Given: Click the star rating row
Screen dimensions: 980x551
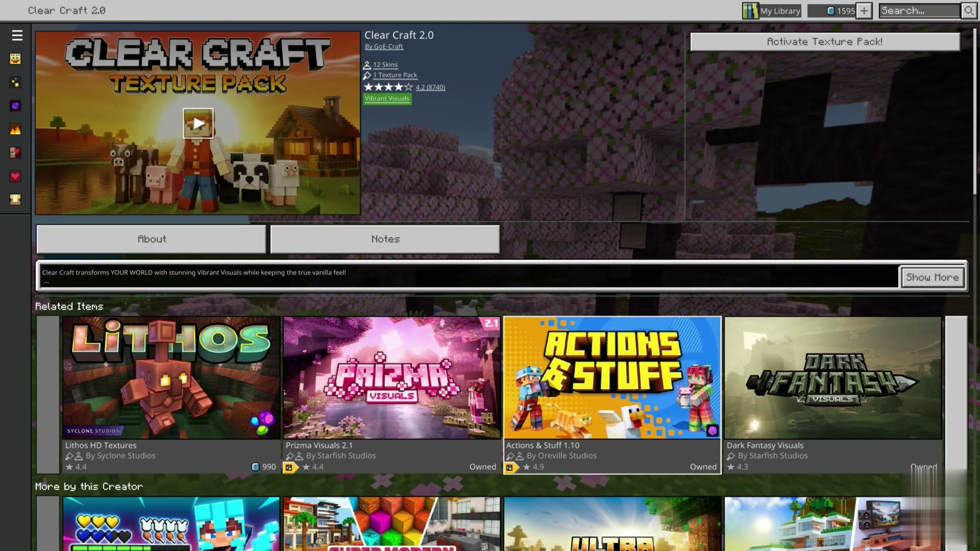Looking at the screenshot, I should point(388,87).
